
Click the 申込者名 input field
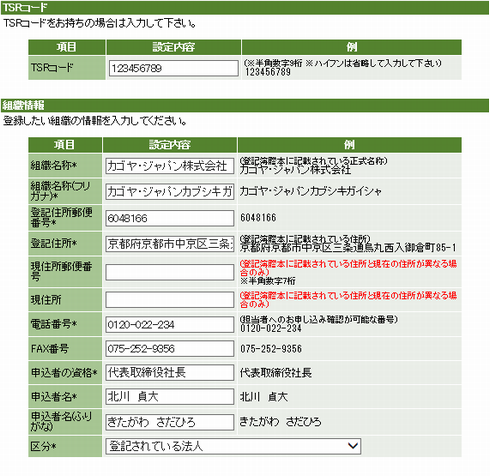[170, 397]
